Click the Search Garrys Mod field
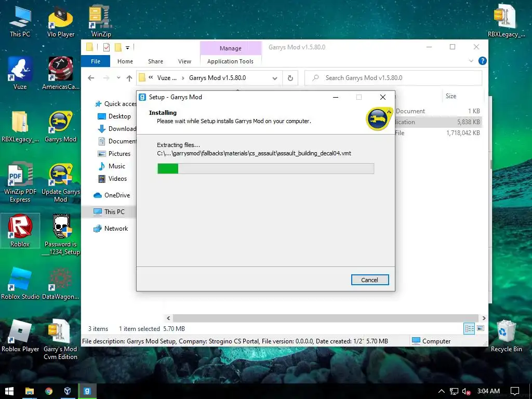This screenshot has height=399, width=532. 393,78
